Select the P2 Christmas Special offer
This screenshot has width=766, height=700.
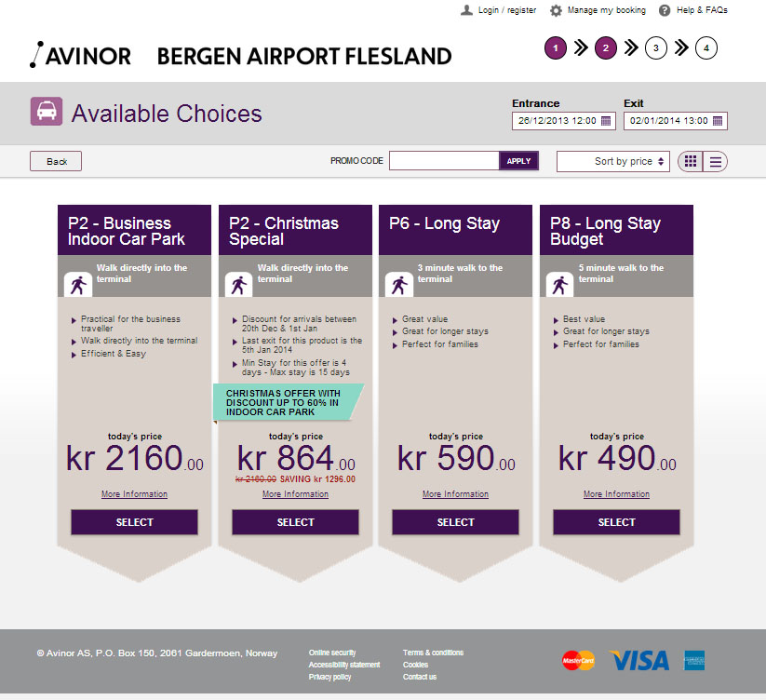[295, 522]
